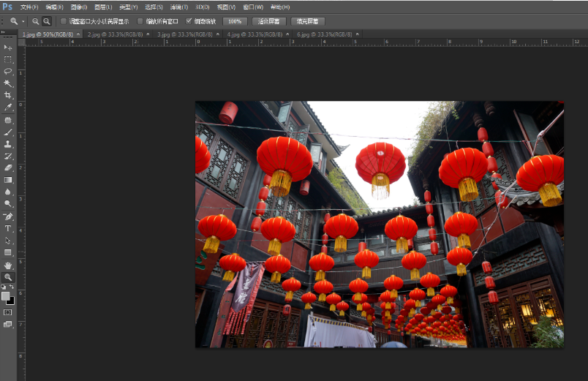This screenshot has height=381, width=588.
Task: Select the Clone Stamp tool
Action: 8,144
